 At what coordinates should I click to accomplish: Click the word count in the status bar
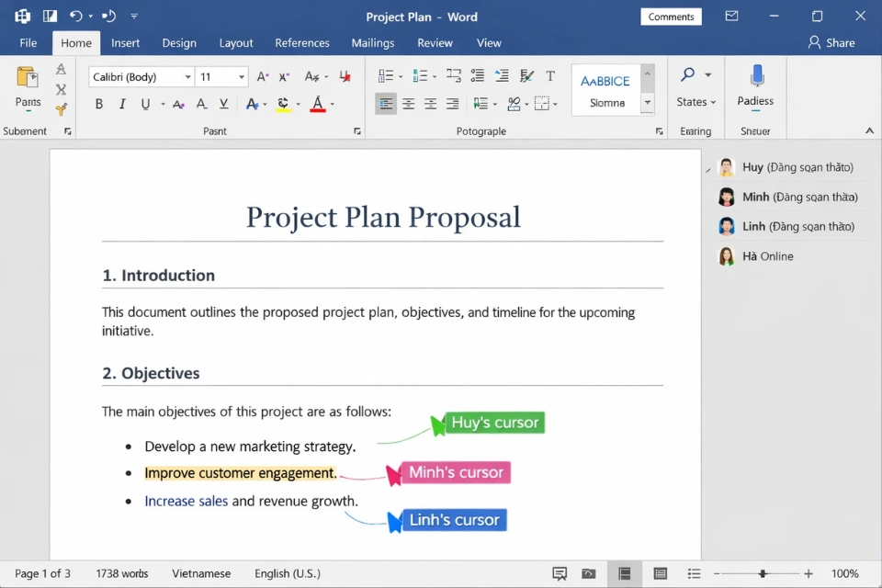(x=121, y=573)
